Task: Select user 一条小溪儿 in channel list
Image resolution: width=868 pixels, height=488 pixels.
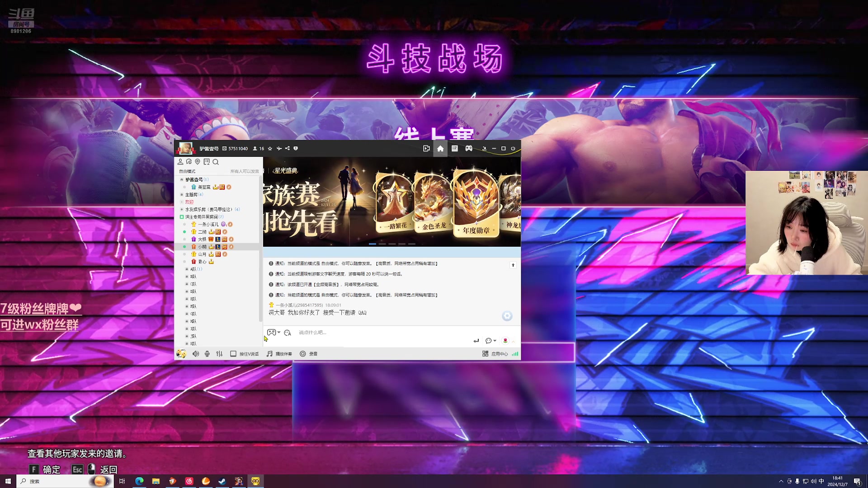Action: pyautogui.click(x=208, y=225)
